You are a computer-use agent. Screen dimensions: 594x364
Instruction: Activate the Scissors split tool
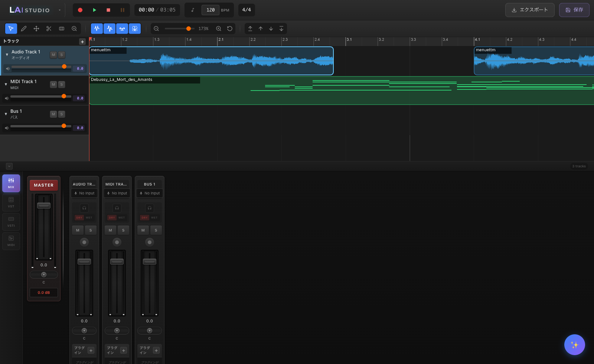(x=49, y=29)
